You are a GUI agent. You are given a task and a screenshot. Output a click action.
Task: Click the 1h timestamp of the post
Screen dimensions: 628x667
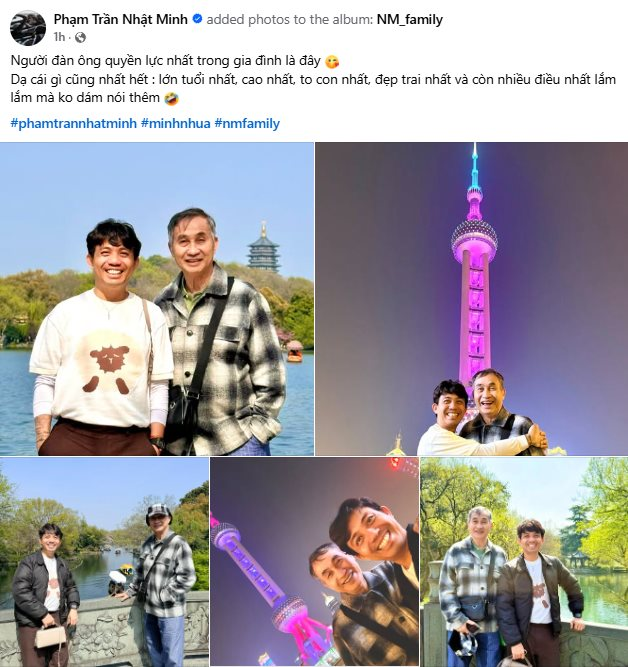point(59,37)
